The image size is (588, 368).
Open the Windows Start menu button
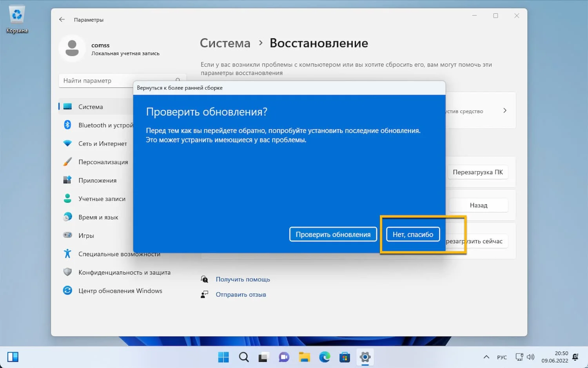(223, 357)
